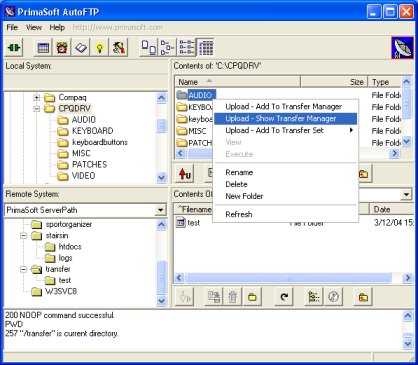Select the W3SVC8 remote folder
Image resolution: width=418 pixels, height=365 pixels.
pos(61,291)
